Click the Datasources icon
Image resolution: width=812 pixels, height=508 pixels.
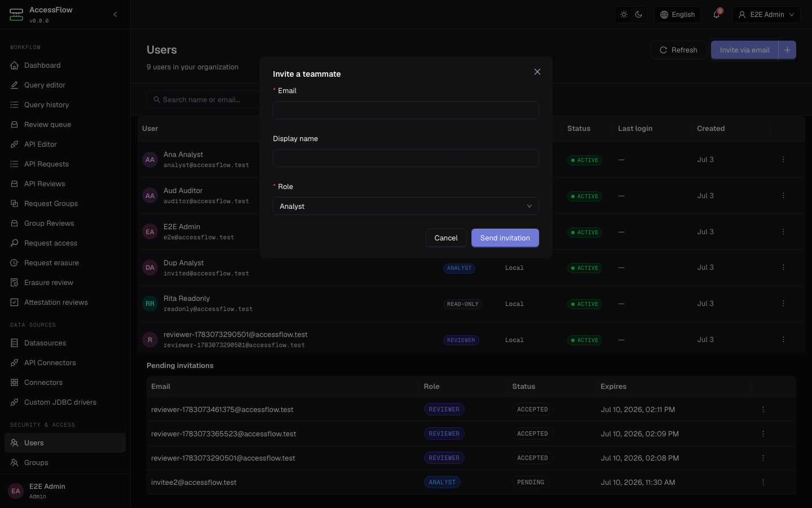pos(15,343)
